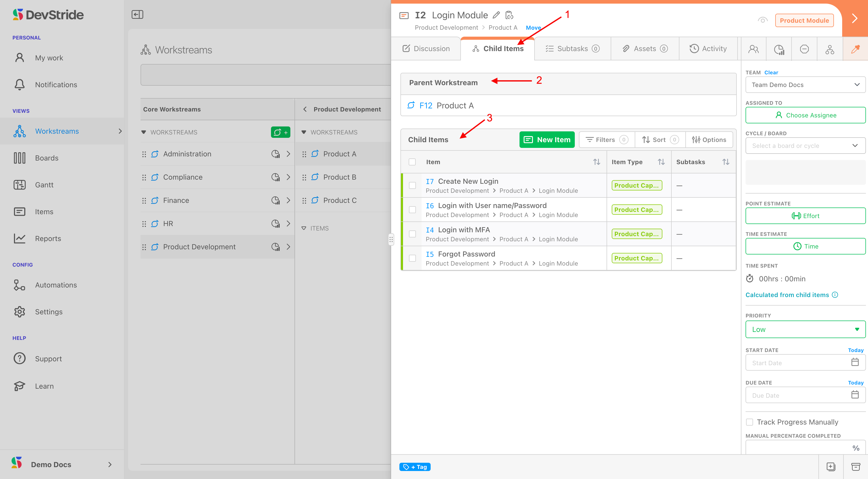868x479 pixels.
Task: Switch to the Discussion tab
Action: tap(426, 49)
